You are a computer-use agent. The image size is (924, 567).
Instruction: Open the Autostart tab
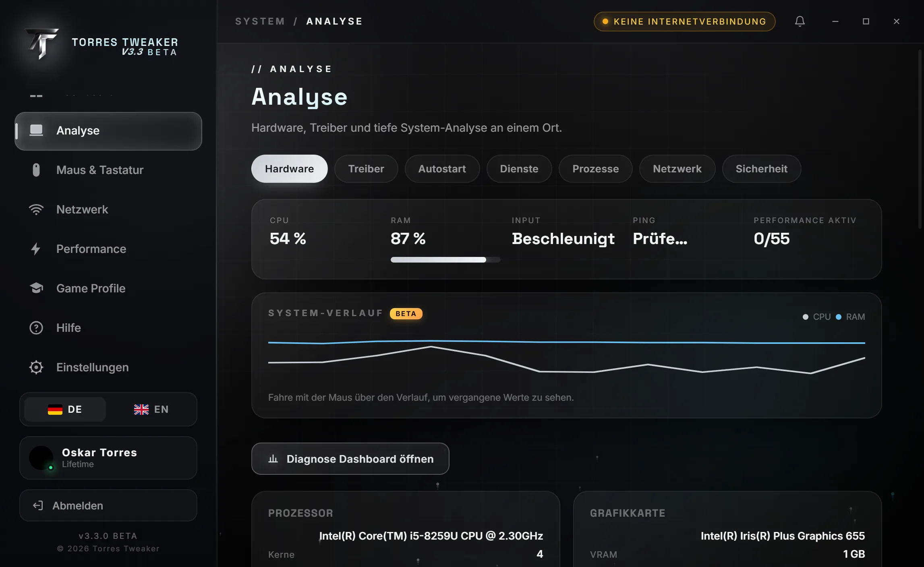tap(442, 169)
